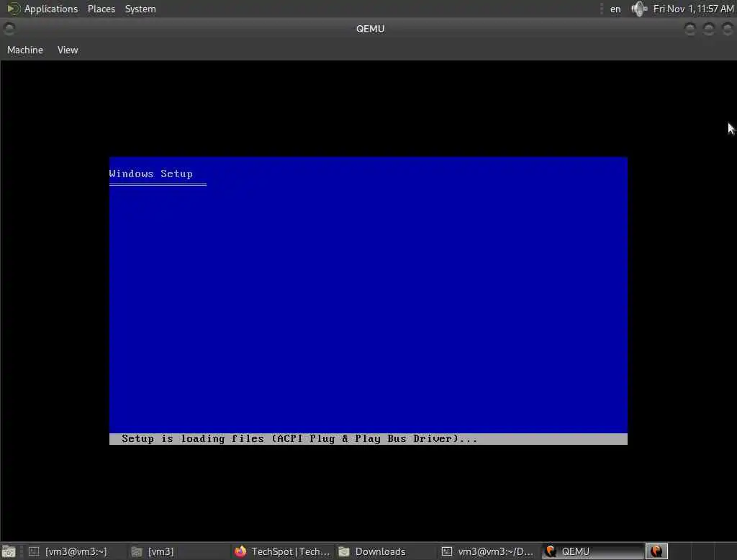737x560 pixels.
Task: Open the View menu in QEMU
Action: tap(68, 50)
